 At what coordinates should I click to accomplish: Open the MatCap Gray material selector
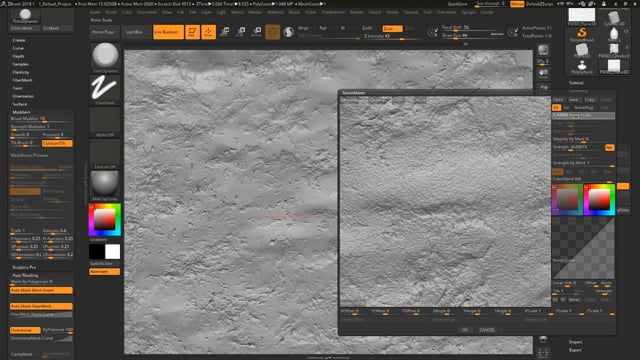105,186
